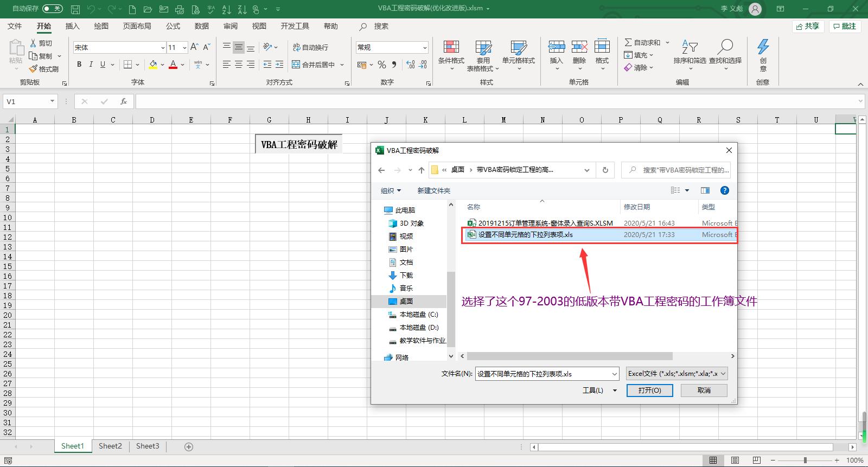The width and height of the screenshot is (868, 467).
Task: Click the font color A swatch
Action: [173, 65]
